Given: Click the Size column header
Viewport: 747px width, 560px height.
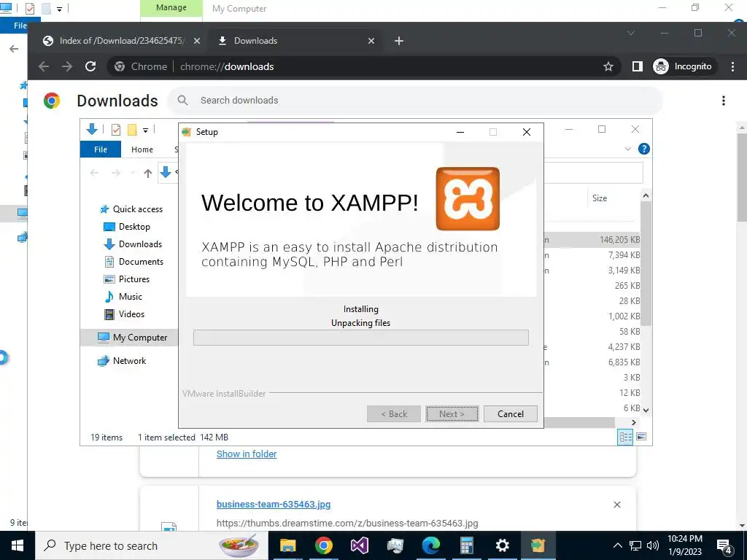Looking at the screenshot, I should click(600, 198).
